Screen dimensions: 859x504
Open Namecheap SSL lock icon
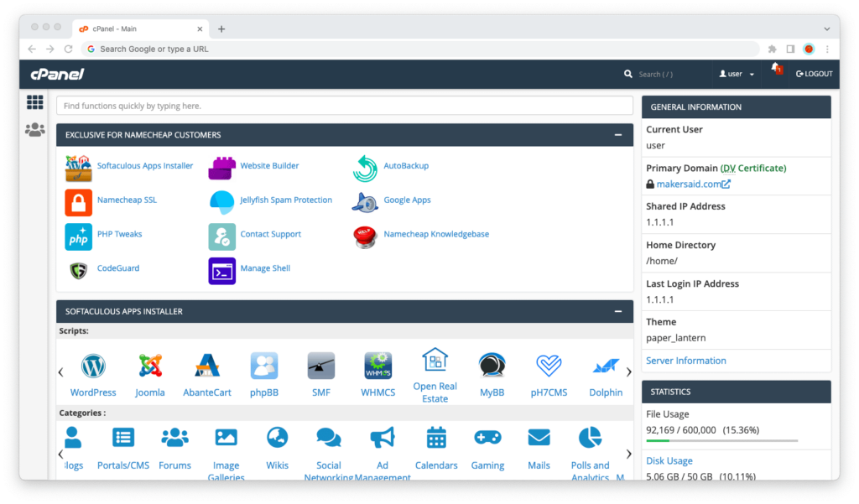[78, 202]
